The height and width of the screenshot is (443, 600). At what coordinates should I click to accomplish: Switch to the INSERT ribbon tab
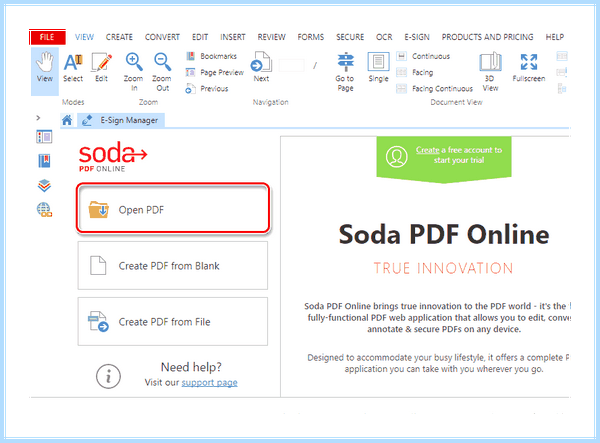(x=233, y=37)
